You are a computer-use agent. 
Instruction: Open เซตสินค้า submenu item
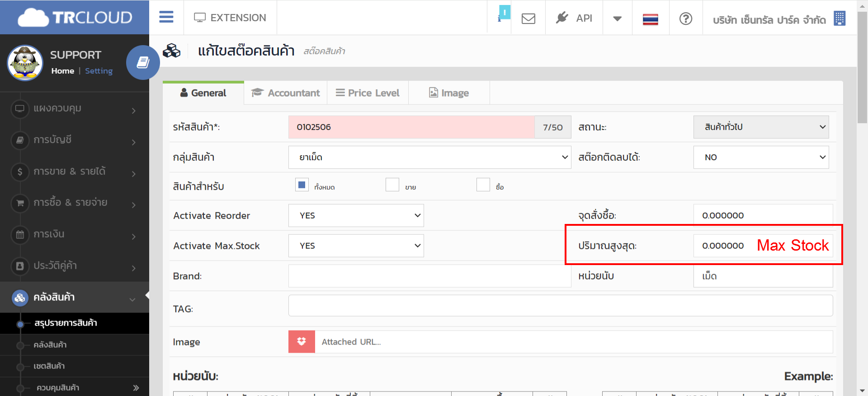[75, 366]
